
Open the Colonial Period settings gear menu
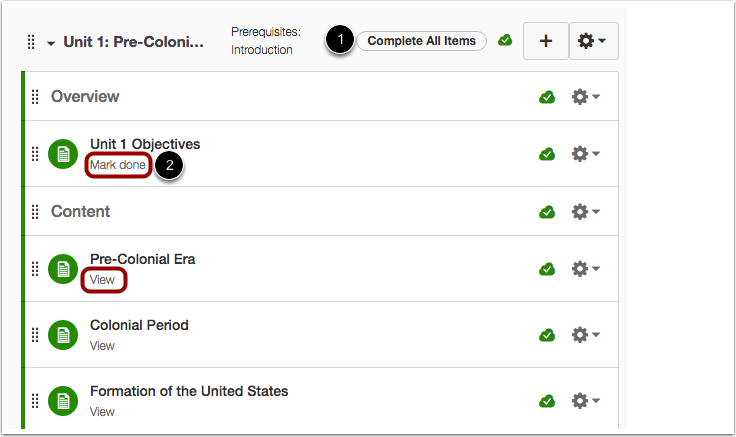585,335
